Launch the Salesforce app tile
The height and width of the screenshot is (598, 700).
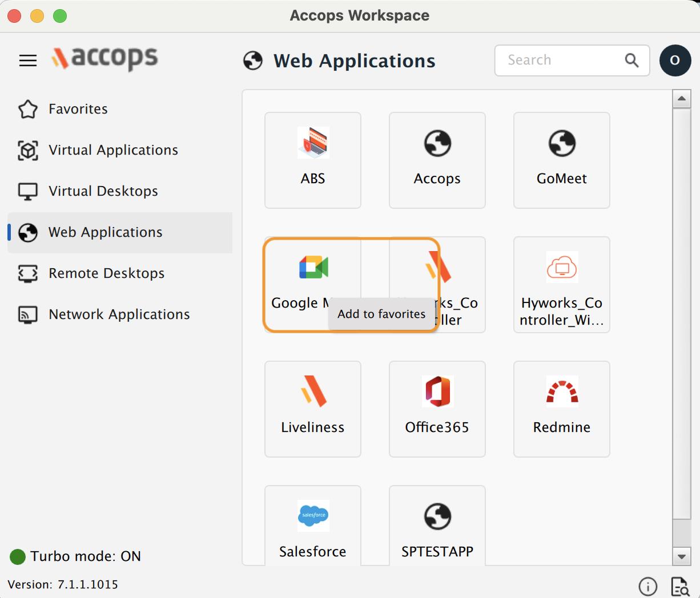pos(313,527)
